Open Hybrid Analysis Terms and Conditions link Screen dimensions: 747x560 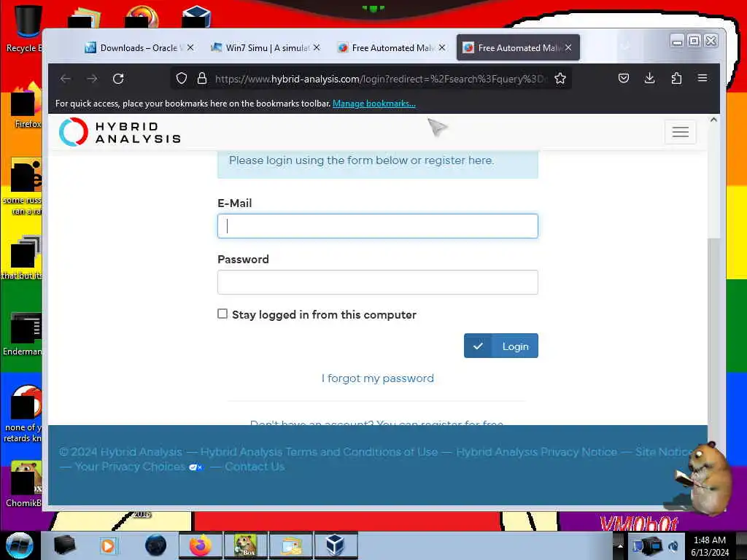[320, 452]
